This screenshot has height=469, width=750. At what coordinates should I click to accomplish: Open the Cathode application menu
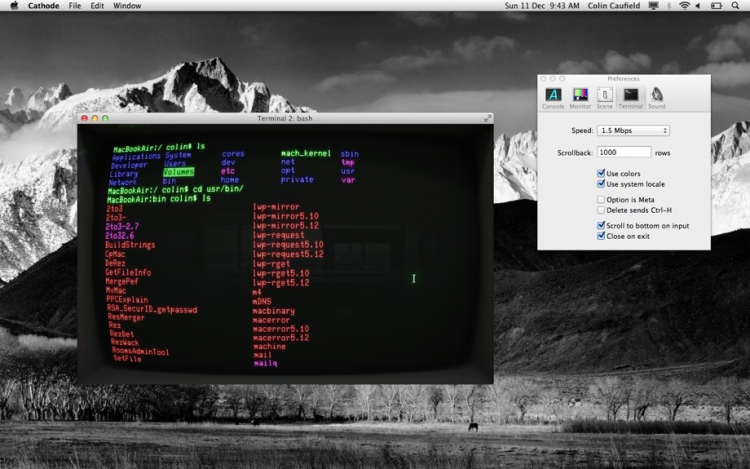43,6
